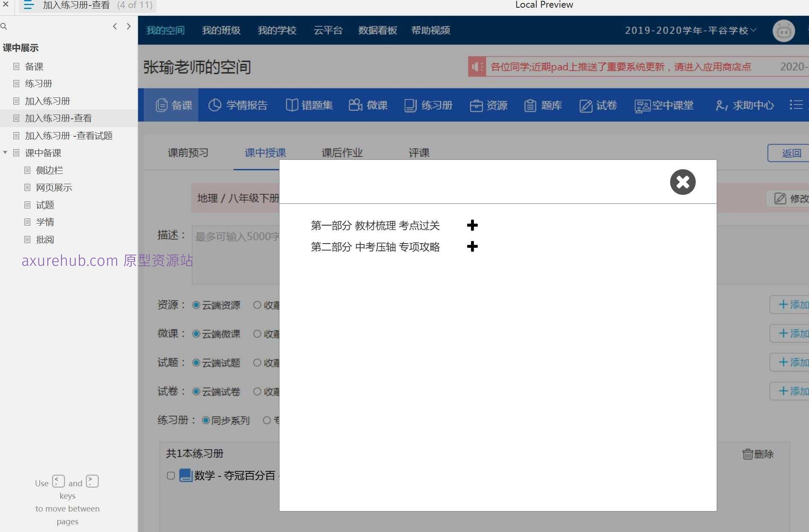Click the 返回 button
Image resolution: width=809 pixels, height=532 pixels.
coord(791,153)
